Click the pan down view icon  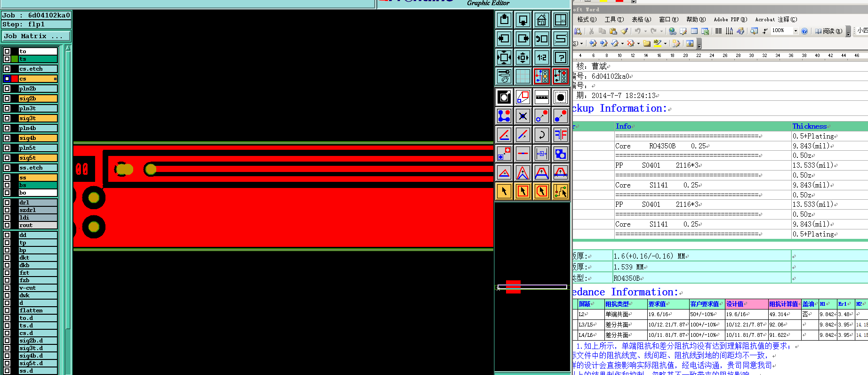pyautogui.click(x=523, y=20)
